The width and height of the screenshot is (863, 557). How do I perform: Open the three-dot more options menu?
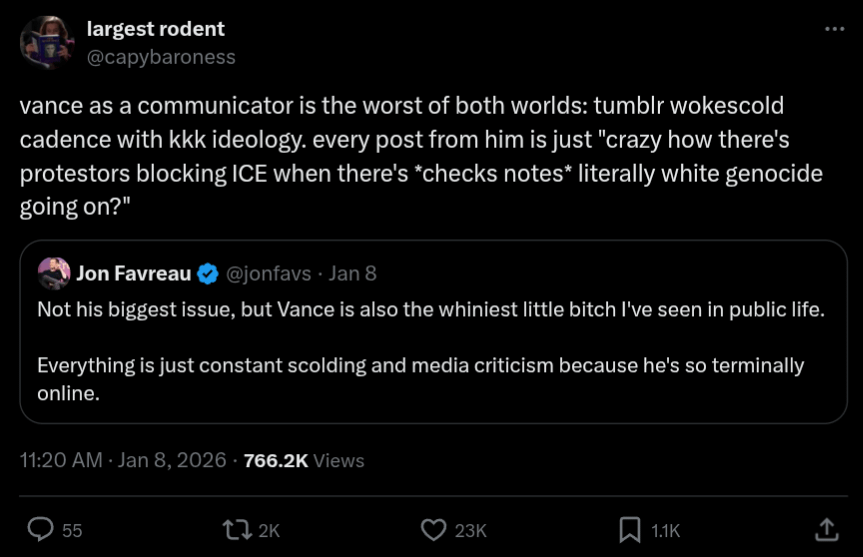834,29
